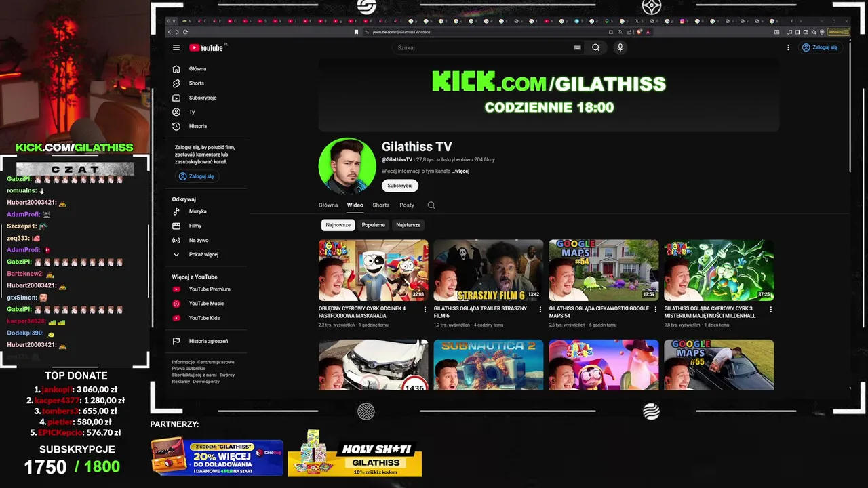Image resolution: width=868 pixels, height=488 pixels.
Task: Open options menu for Cyfrowy Cyrk 3 video
Action: point(770,310)
